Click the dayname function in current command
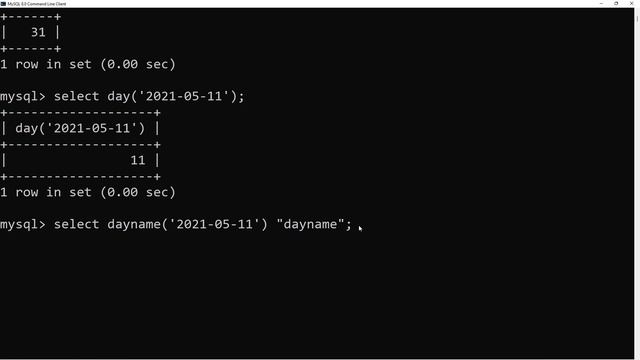This screenshot has height=360, width=640. 134,224
